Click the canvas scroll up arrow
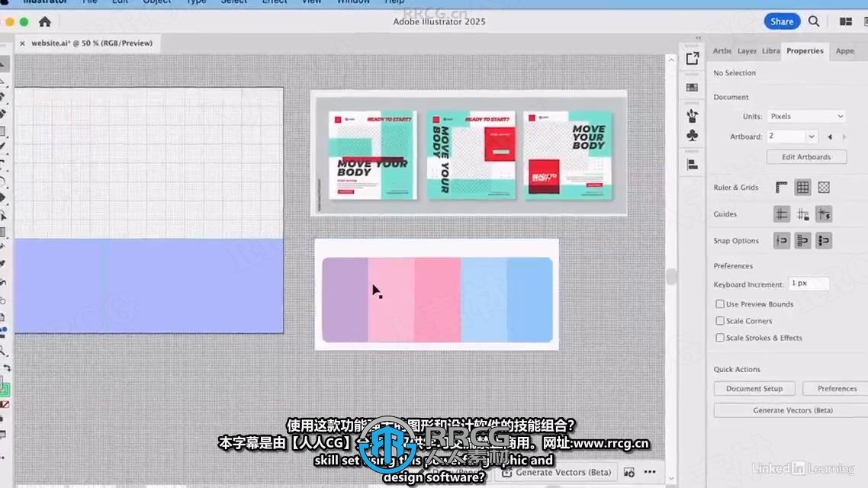The image size is (868, 488). tap(671, 59)
